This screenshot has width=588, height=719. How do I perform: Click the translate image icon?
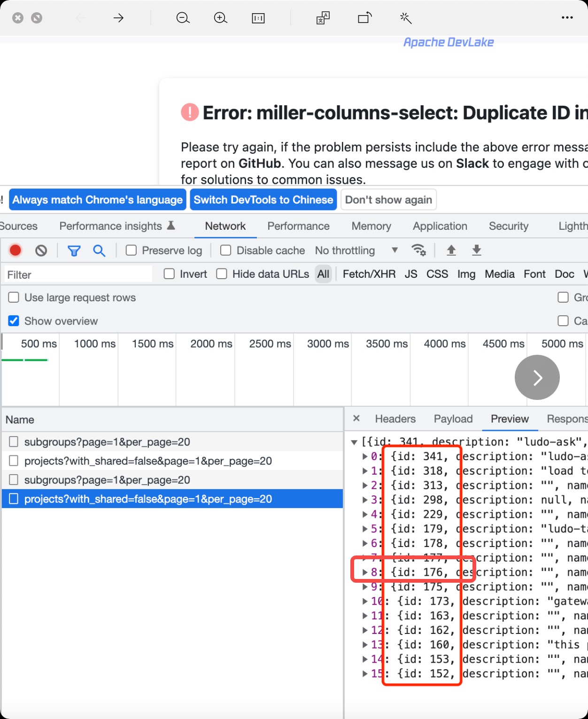(323, 18)
